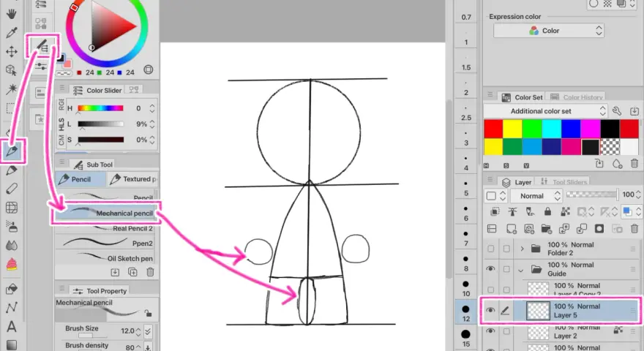This screenshot has width=644, height=351.
Task: Create a new raster layer
Action: coord(512,229)
